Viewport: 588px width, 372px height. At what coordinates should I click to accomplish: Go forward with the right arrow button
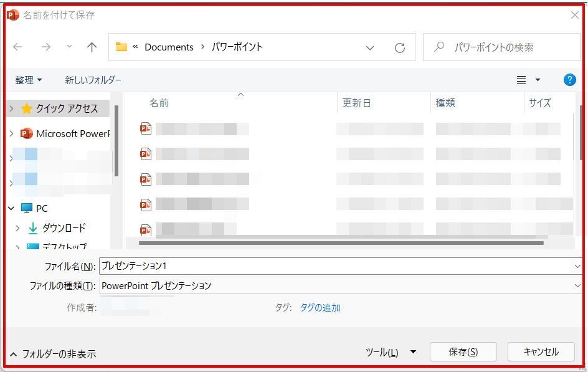[x=45, y=47]
